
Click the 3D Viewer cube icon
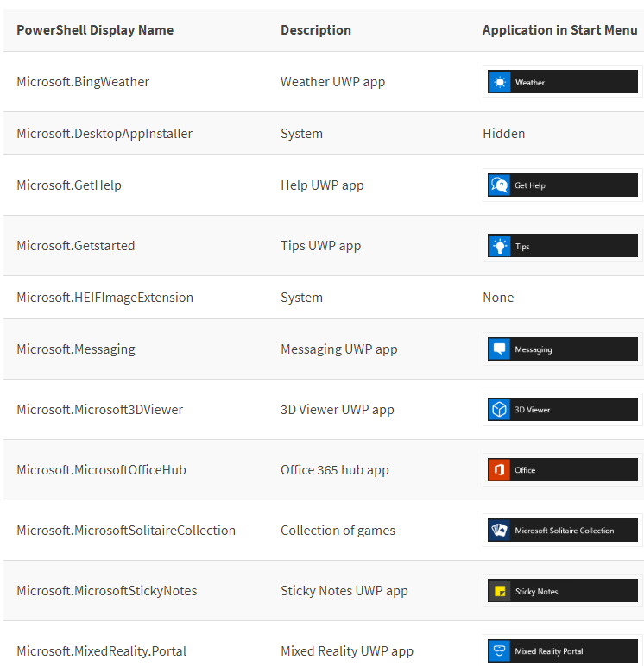pyautogui.click(x=500, y=410)
